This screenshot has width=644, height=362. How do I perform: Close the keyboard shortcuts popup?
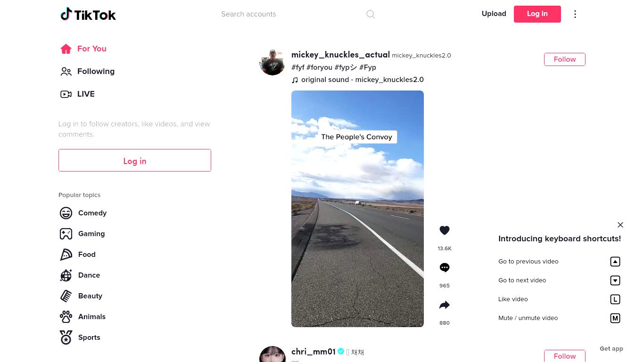(620, 225)
